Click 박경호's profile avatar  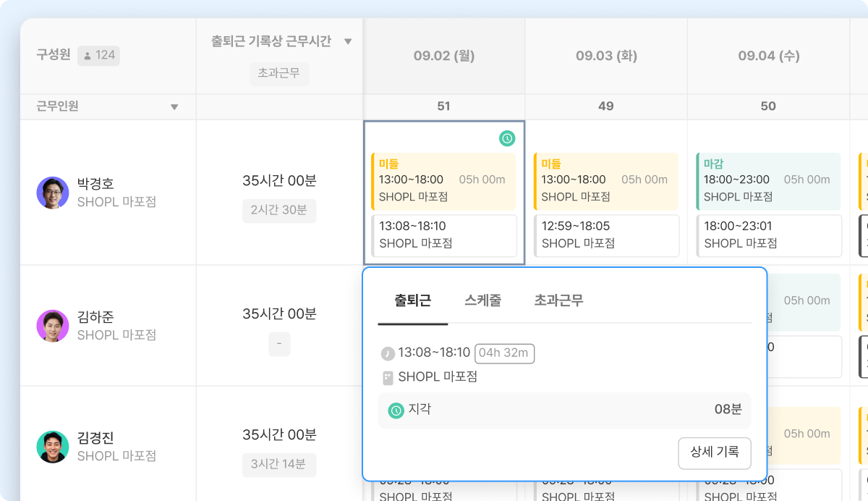tap(52, 193)
